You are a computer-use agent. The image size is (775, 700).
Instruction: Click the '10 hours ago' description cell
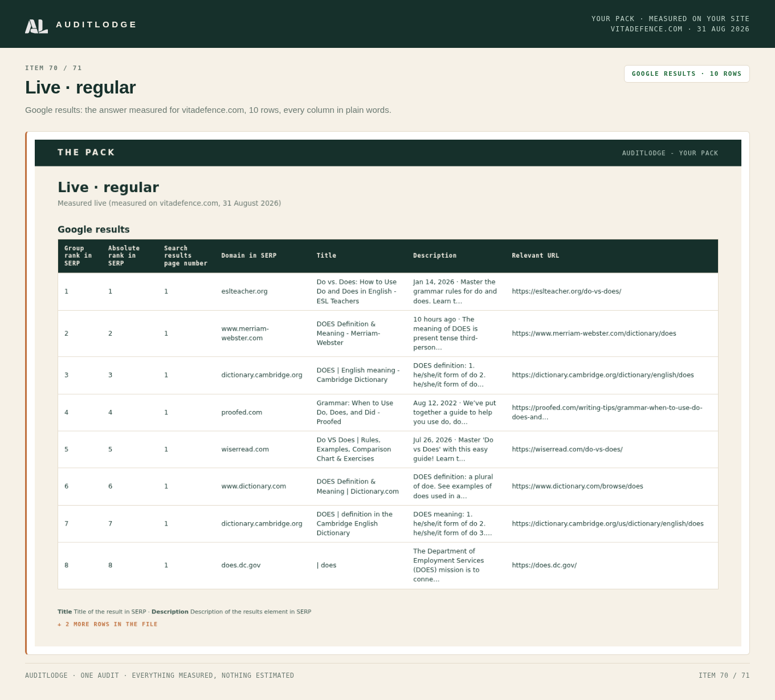click(446, 333)
